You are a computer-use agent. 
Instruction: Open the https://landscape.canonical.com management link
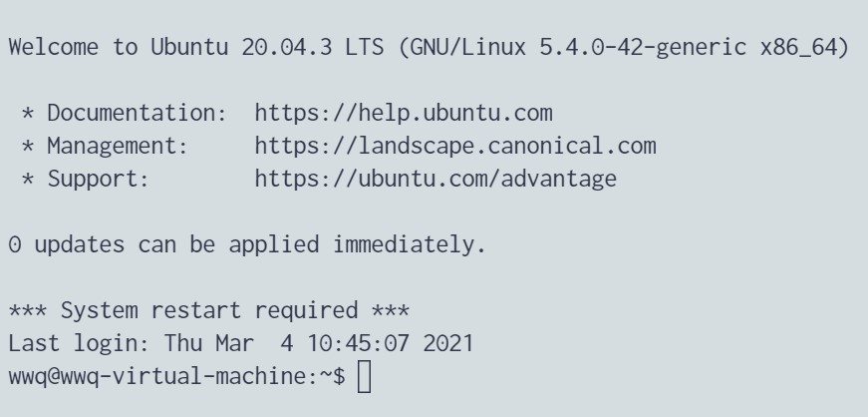tap(455, 146)
